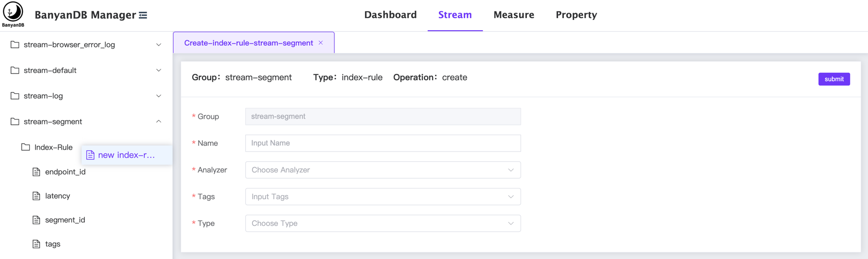Open the Input Tags dropdown

[x=382, y=197]
